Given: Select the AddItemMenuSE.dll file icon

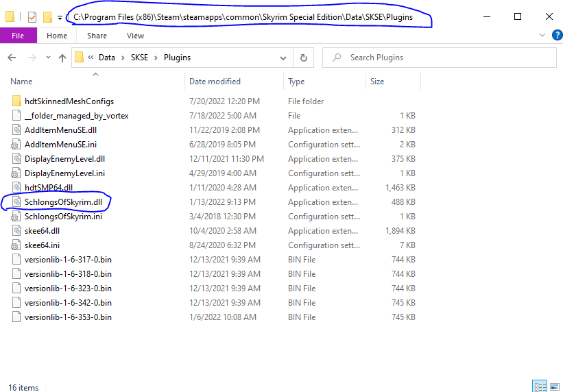Looking at the screenshot, I should (x=16, y=130).
